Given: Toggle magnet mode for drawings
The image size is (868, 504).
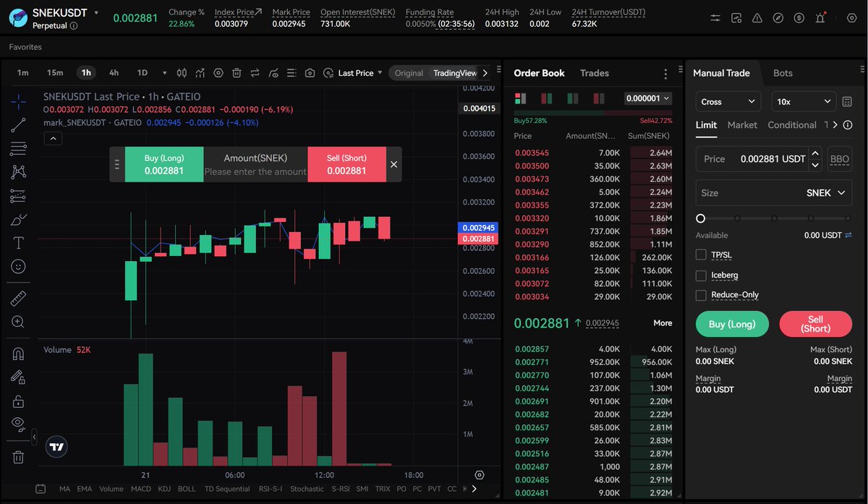Looking at the screenshot, I should (x=18, y=354).
